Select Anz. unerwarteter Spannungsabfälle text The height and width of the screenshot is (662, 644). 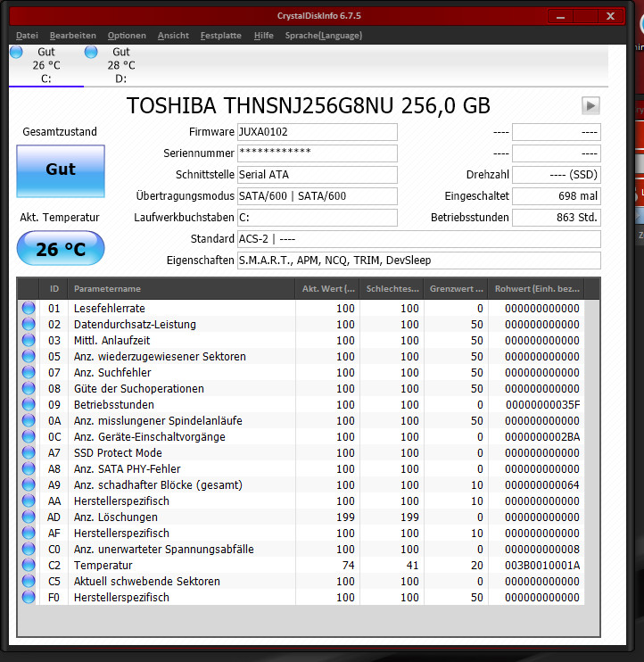pyautogui.click(x=164, y=550)
